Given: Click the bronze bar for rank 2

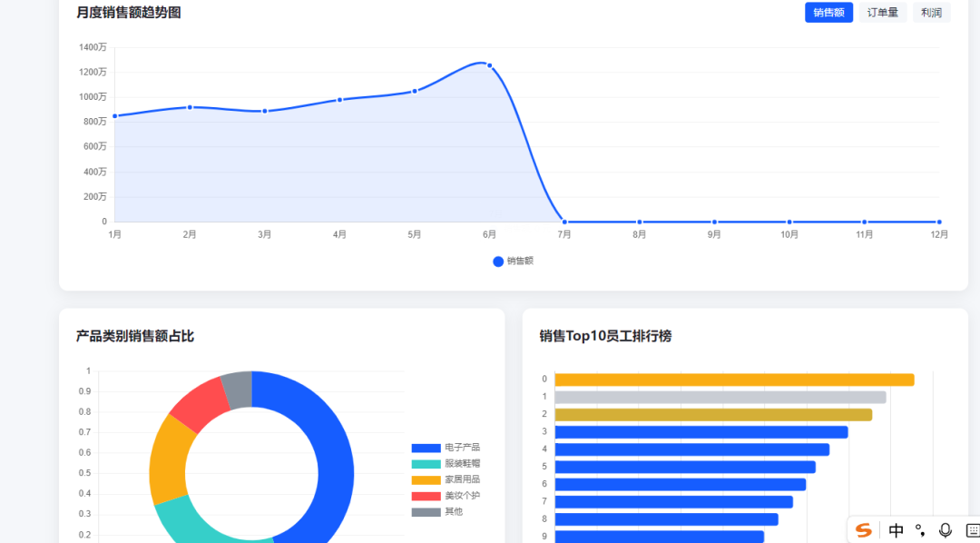Looking at the screenshot, I should tap(713, 415).
